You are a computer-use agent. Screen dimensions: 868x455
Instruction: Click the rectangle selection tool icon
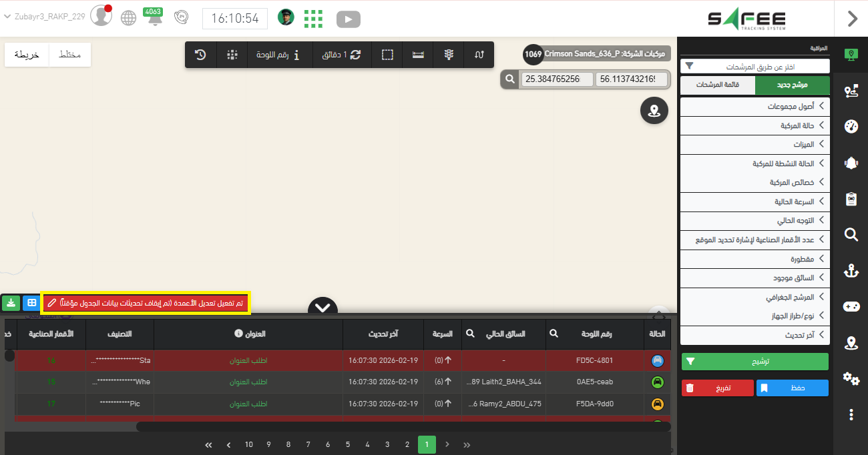point(387,55)
